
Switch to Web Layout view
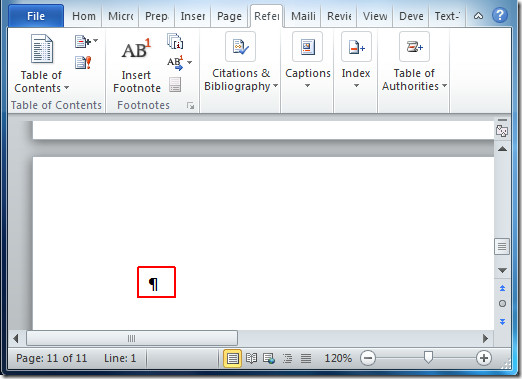[269, 358]
